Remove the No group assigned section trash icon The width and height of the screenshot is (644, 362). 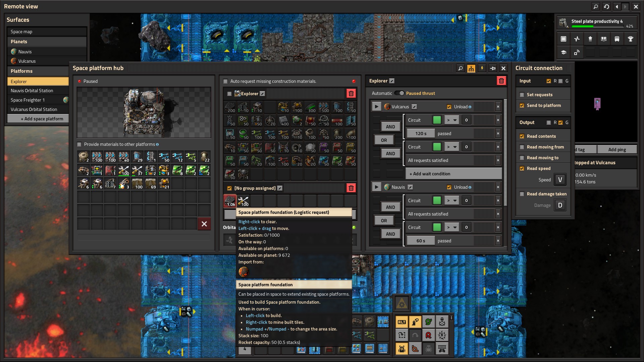click(x=351, y=188)
